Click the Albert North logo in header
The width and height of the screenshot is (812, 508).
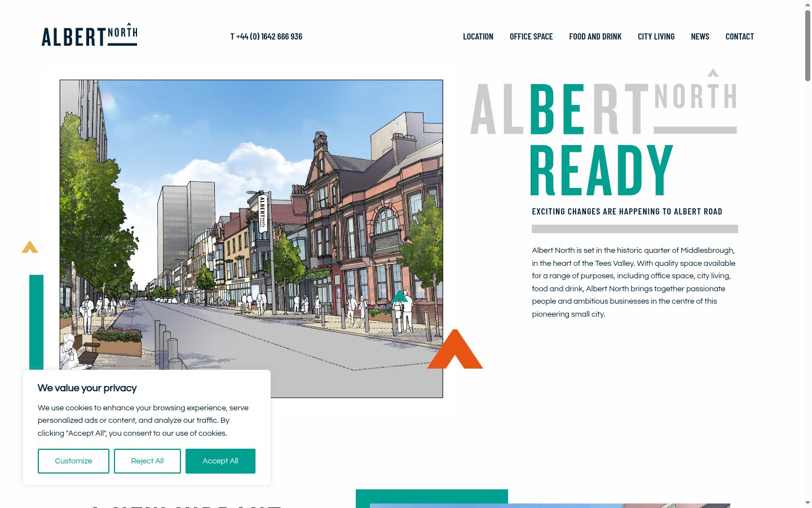pyautogui.click(x=89, y=35)
